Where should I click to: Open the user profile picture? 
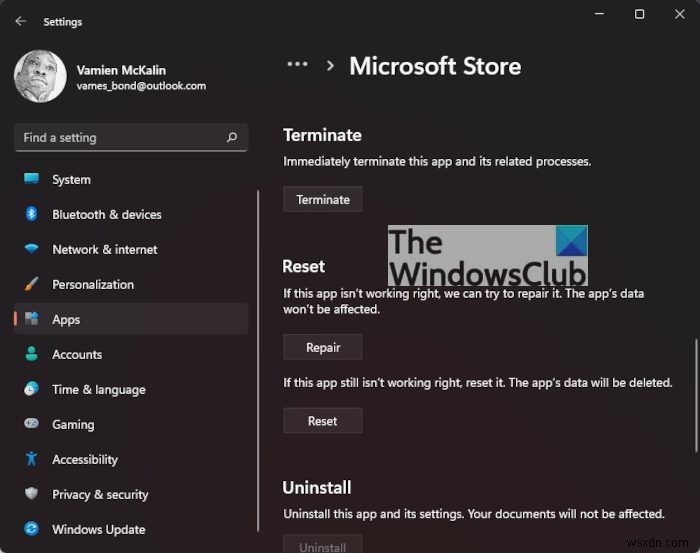click(x=40, y=76)
